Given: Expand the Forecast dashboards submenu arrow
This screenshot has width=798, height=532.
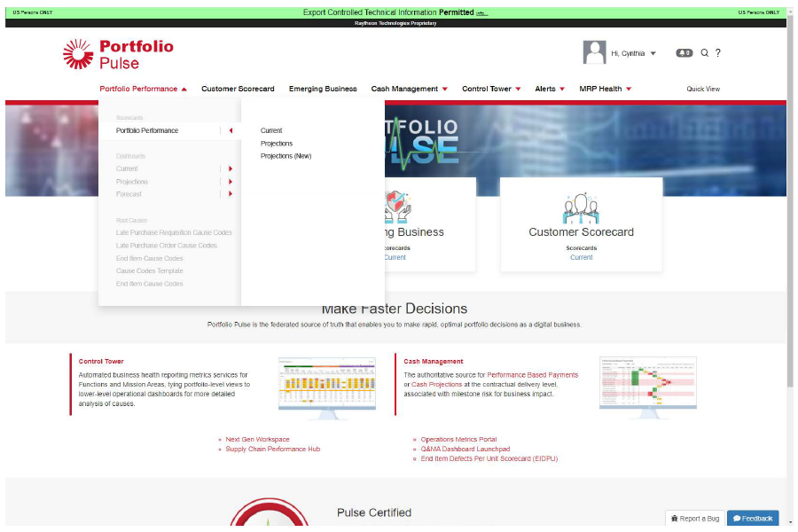Looking at the screenshot, I should point(231,194).
